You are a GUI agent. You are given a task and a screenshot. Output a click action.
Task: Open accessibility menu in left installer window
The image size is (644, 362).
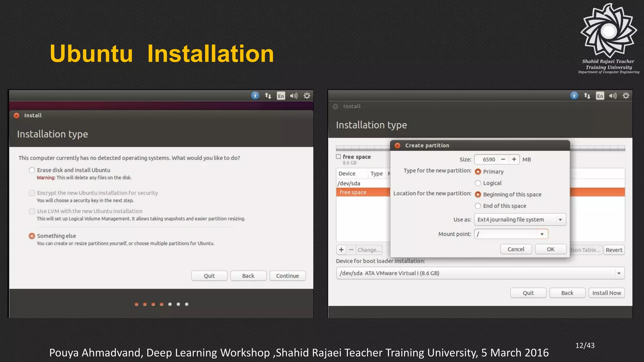point(255,96)
